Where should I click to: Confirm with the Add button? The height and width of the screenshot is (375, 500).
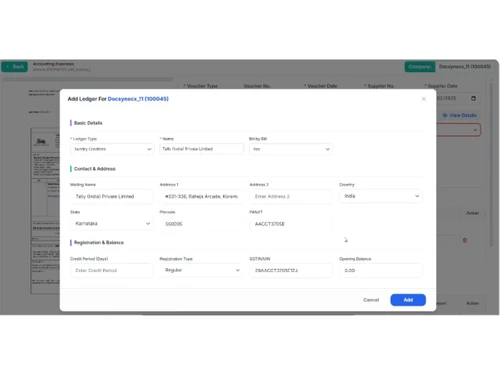click(x=408, y=300)
